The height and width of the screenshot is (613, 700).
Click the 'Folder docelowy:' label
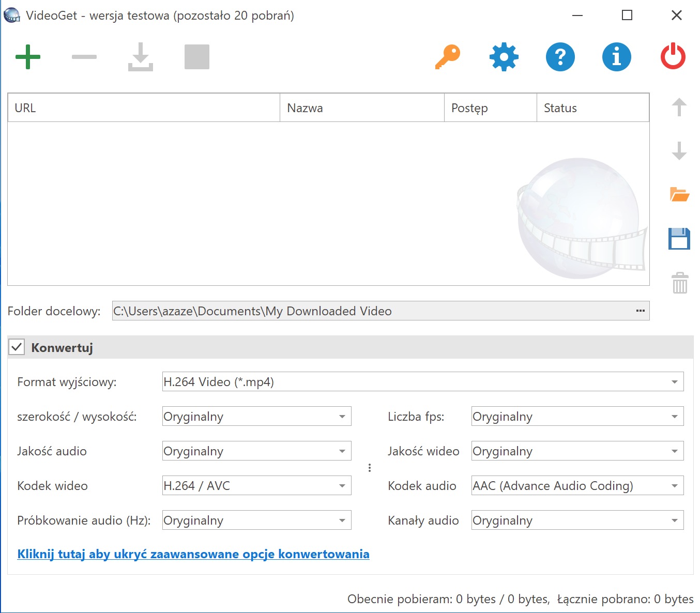click(x=54, y=311)
